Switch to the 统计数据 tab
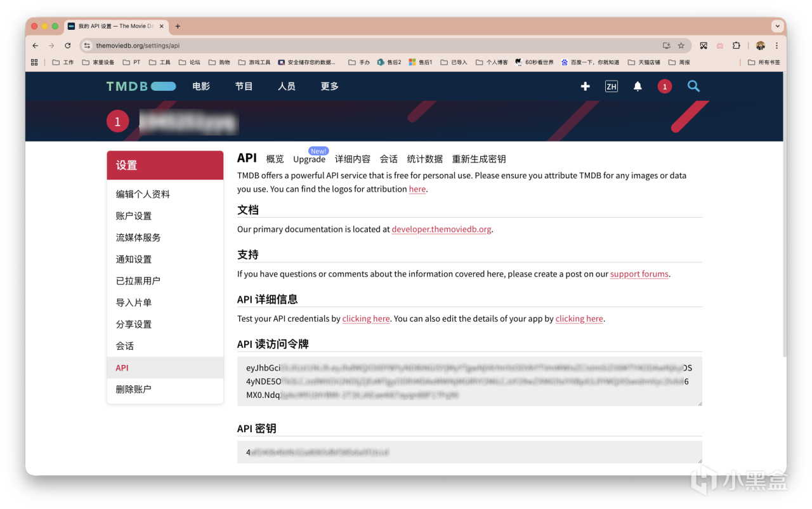 point(425,159)
